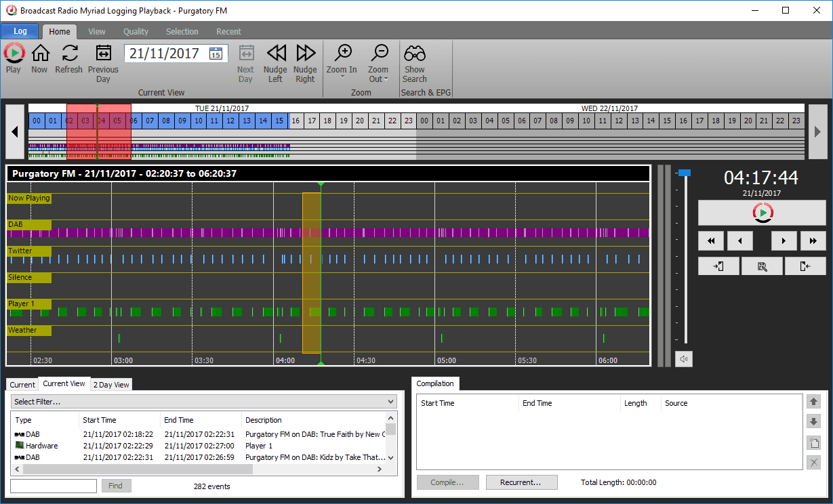The height and width of the screenshot is (504, 833).
Task: Select the Current View events tab
Action: point(64,383)
